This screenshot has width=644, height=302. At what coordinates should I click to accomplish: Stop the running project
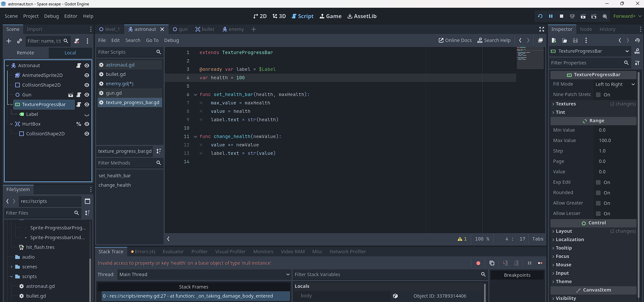(x=561, y=16)
